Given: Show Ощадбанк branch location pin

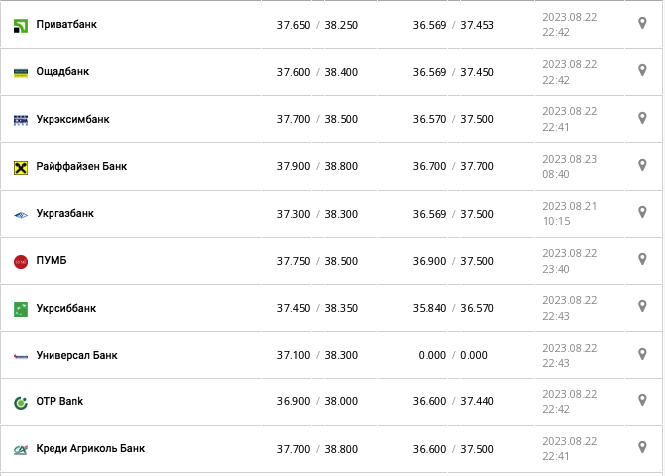Looking at the screenshot, I should 642,70.
